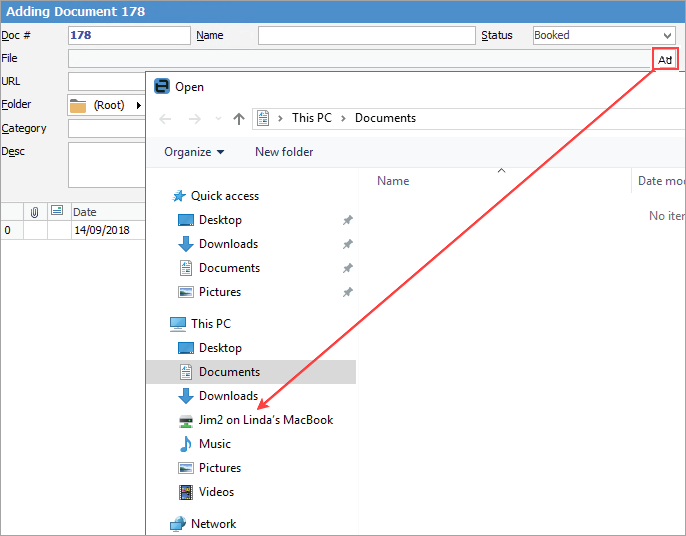Click the Back arrow in Open dialog
686x536 pixels.
[x=165, y=119]
